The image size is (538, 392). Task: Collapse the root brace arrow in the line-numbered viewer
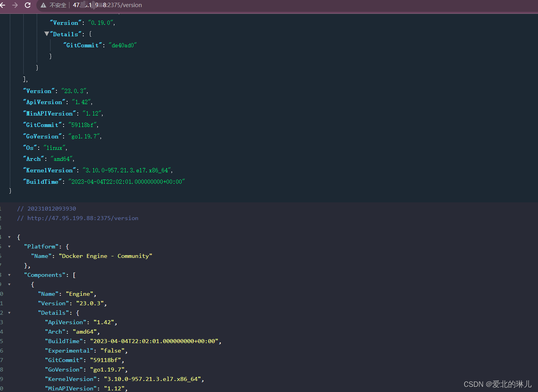point(9,237)
